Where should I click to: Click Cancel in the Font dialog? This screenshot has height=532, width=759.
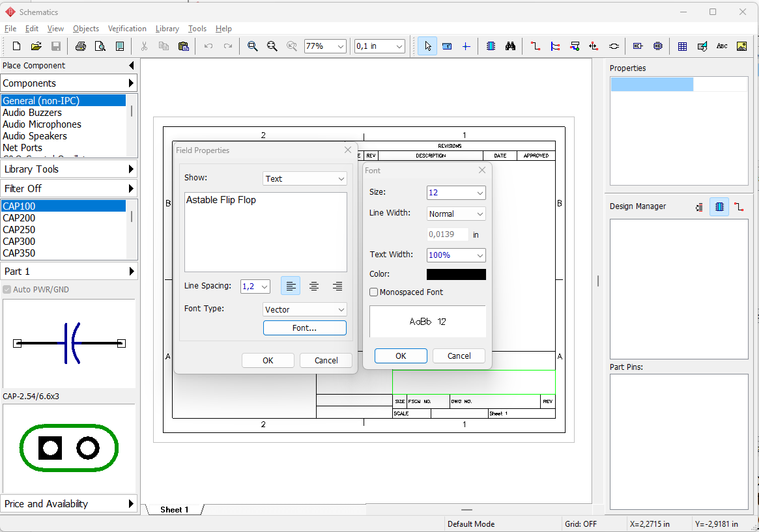459,356
